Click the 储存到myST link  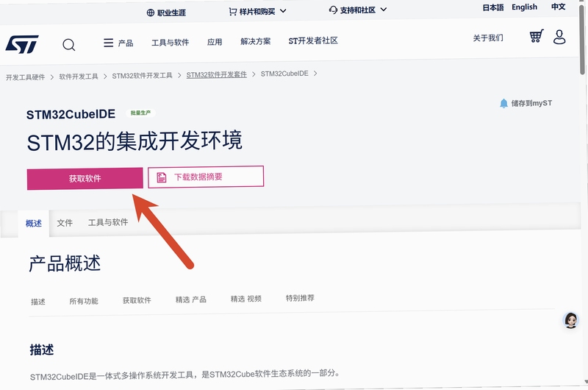[531, 103]
